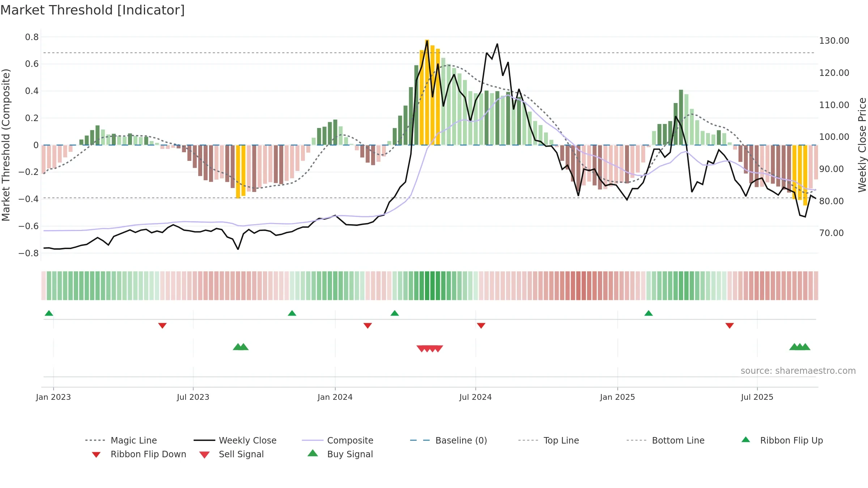Click the weekly close peak in late July 2024
868x488 pixels.
pos(497,44)
